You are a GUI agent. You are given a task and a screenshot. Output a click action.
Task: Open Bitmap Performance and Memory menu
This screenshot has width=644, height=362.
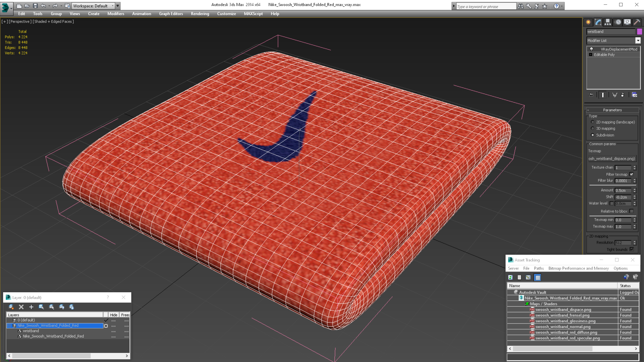tap(578, 268)
